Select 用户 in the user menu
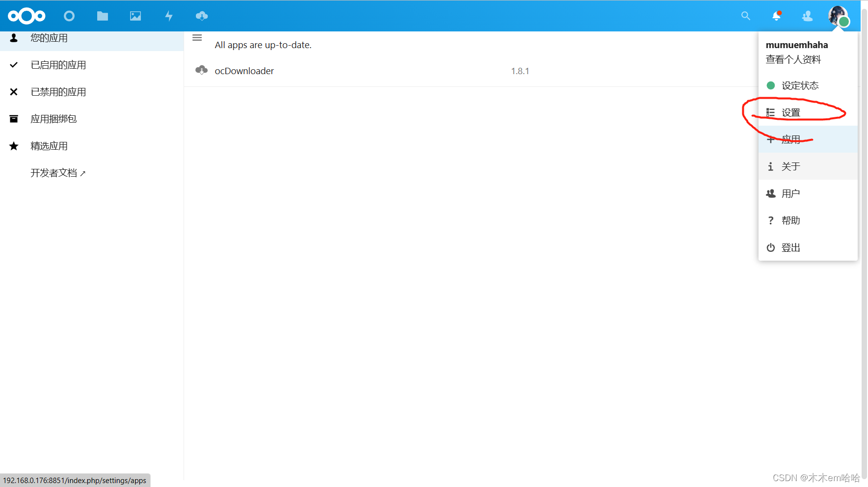 [790, 193]
